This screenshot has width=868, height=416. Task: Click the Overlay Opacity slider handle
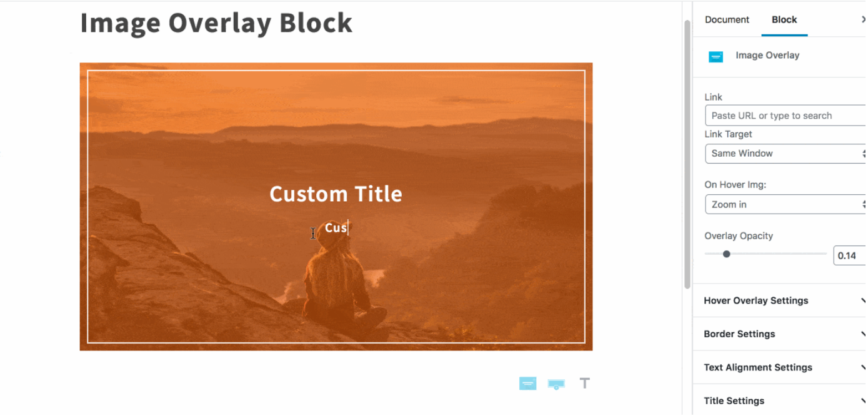[x=726, y=254]
